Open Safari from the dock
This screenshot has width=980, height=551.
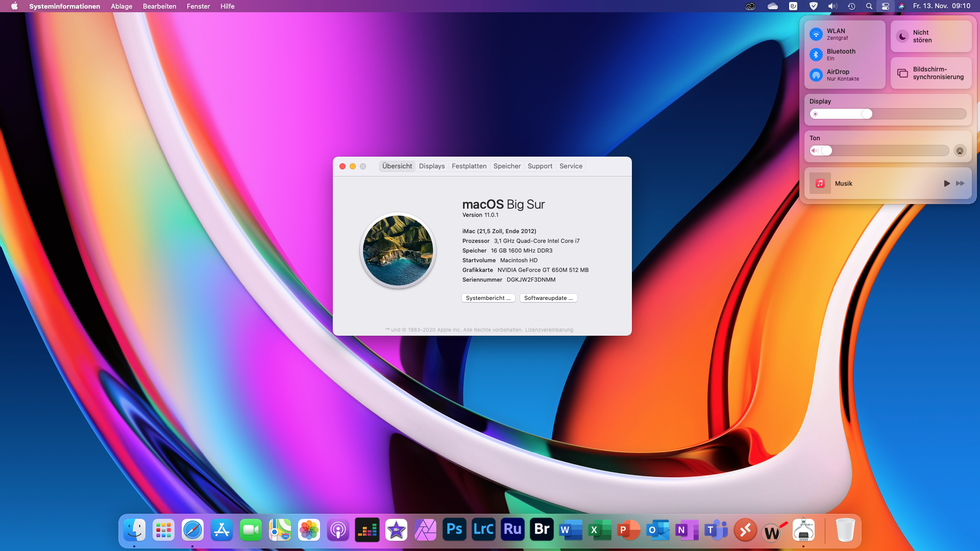click(x=192, y=530)
